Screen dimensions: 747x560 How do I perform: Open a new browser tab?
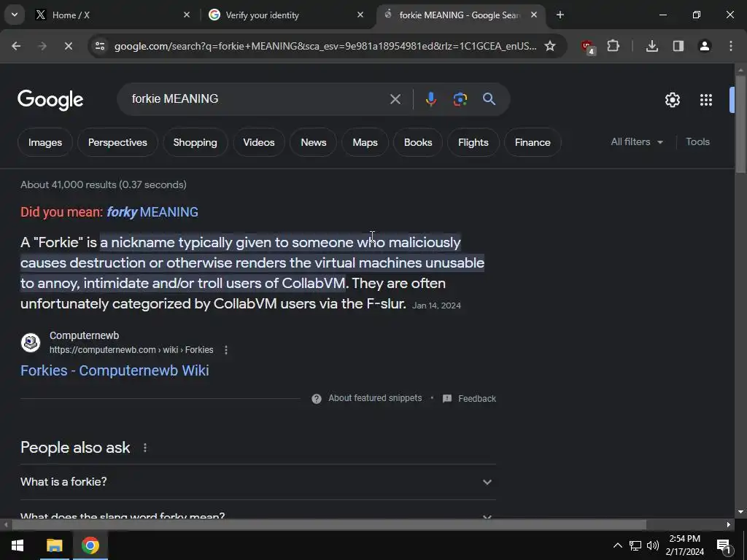coord(560,15)
